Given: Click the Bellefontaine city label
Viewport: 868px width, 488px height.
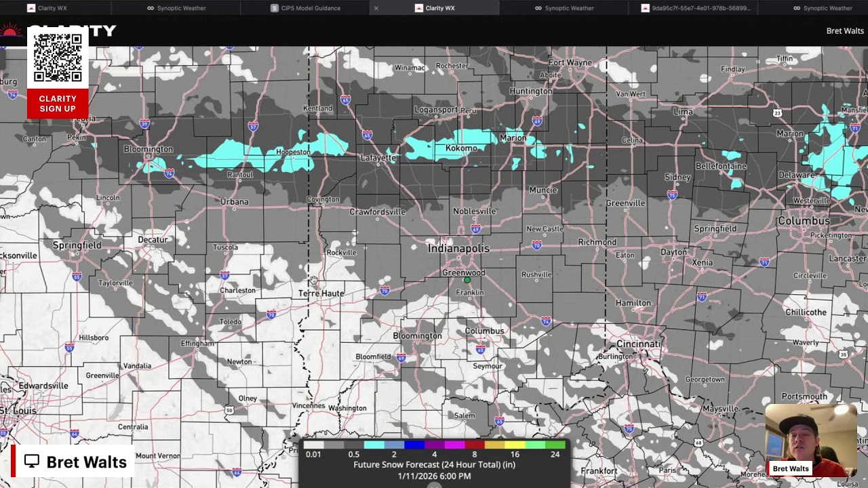Looking at the screenshot, I should (721, 166).
